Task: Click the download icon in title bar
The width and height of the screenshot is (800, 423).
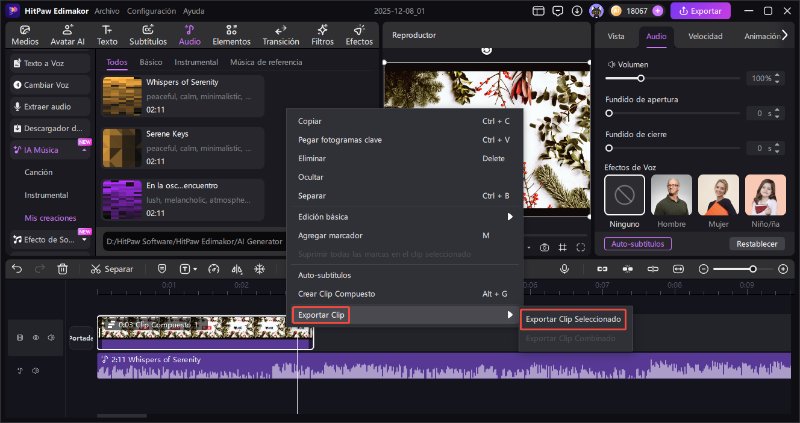Action: click(576, 10)
